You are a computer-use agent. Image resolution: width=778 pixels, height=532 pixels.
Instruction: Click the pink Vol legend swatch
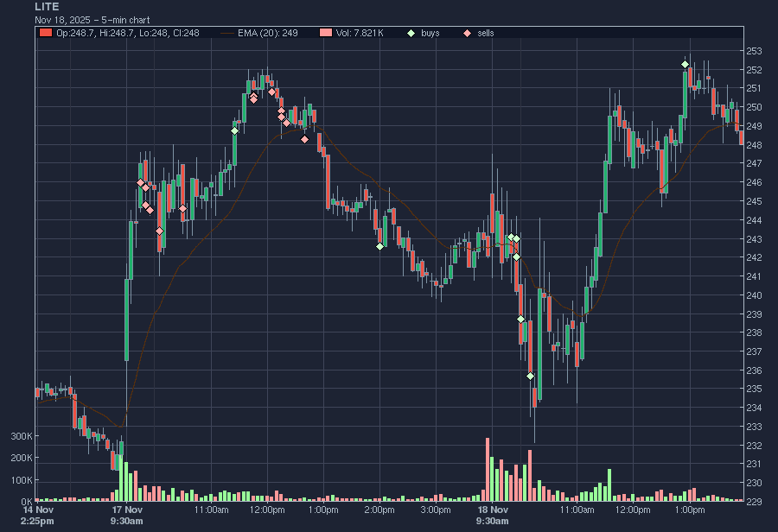click(326, 33)
